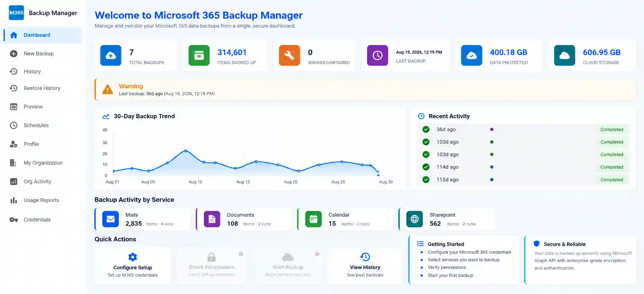Click the Usage Reports bar-chart icon
The height and width of the screenshot is (294, 644).
tap(14, 200)
